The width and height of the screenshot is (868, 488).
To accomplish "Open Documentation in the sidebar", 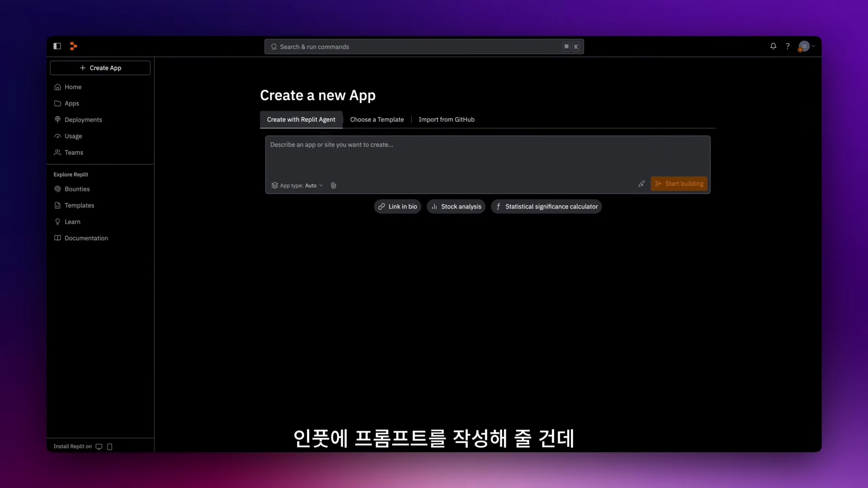I will click(x=100, y=238).
